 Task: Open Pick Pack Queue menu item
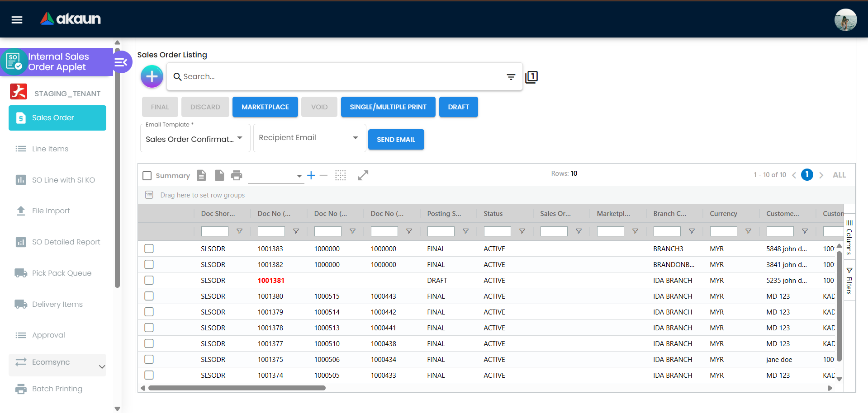[x=62, y=273]
